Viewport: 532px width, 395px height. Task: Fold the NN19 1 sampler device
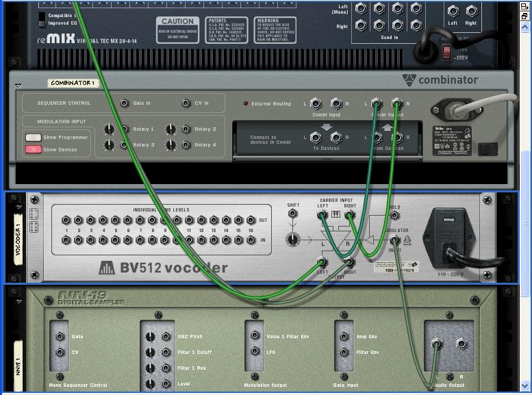pyautogui.click(x=18, y=301)
